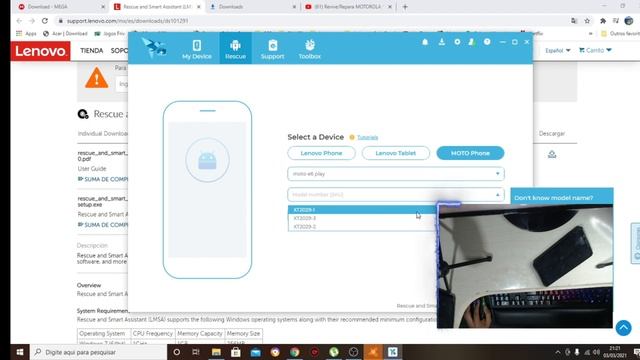Viewport: 640px width, 360px height.
Task: Click the browser address bar
Action: click(310, 20)
